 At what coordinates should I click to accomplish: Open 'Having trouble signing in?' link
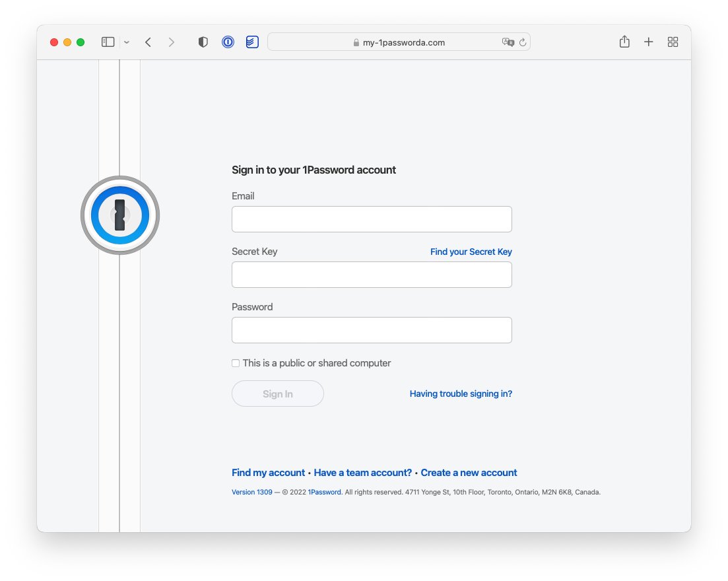461,394
